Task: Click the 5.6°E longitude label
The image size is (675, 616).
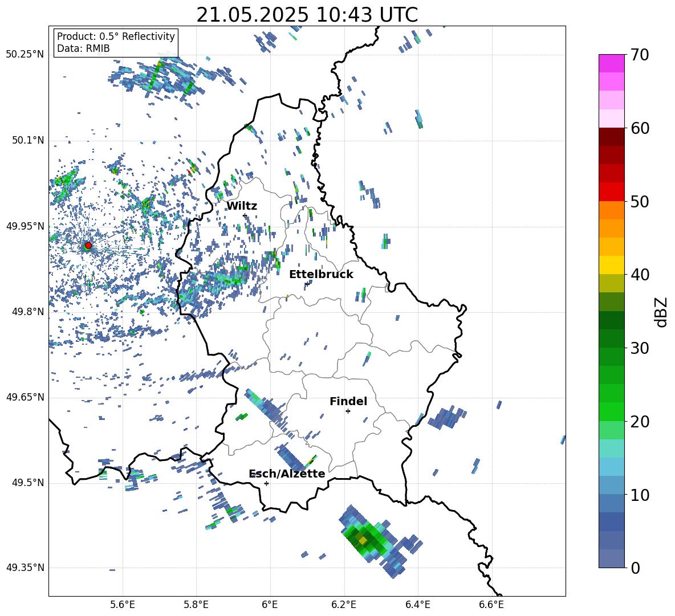Action: click(123, 605)
